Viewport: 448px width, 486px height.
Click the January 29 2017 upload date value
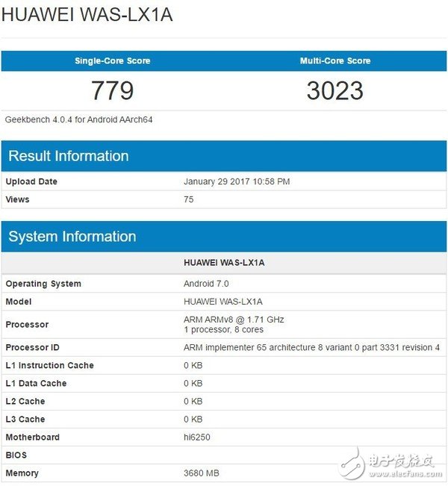237,181
